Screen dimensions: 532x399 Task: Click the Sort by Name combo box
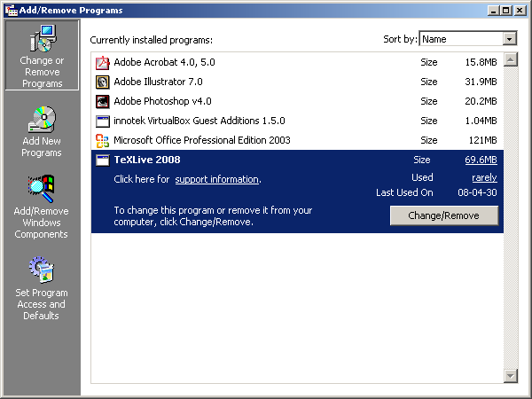pyautogui.click(x=460, y=39)
